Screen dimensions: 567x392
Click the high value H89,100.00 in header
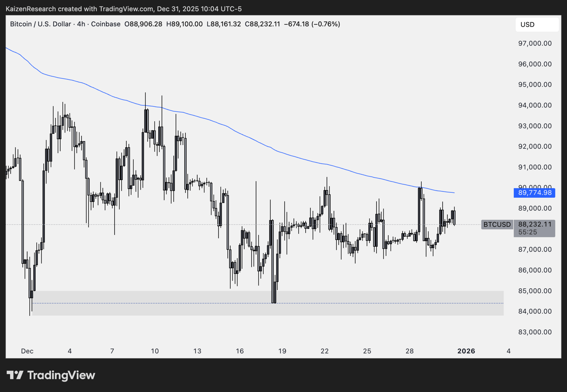(184, 24)
